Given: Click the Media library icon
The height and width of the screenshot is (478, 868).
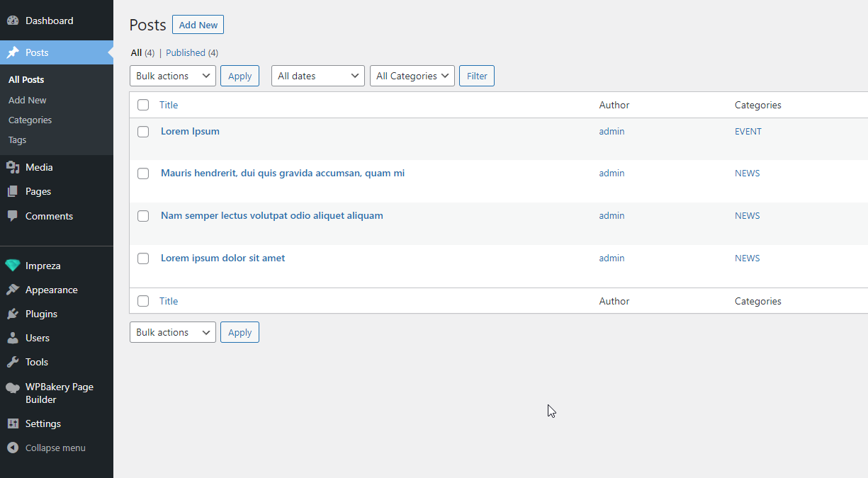Looking at the screenshot, I should [x=13, y=167].
